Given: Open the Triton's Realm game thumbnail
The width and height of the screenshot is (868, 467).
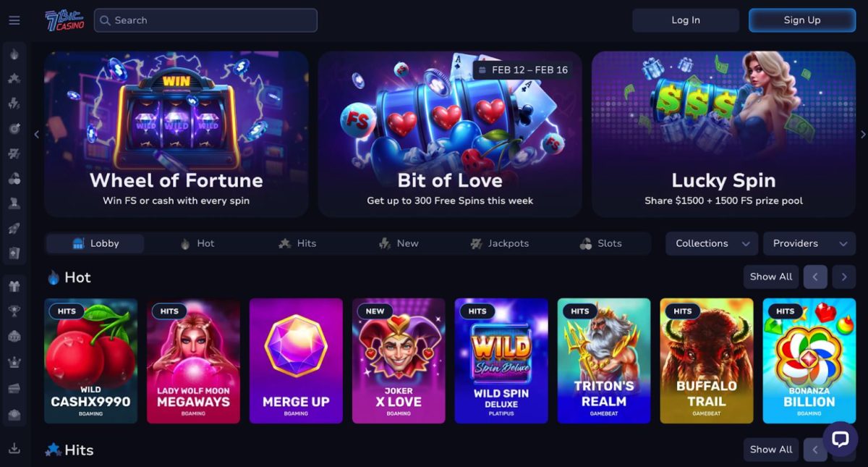Looking at the screenshot, I should (604, 361).
